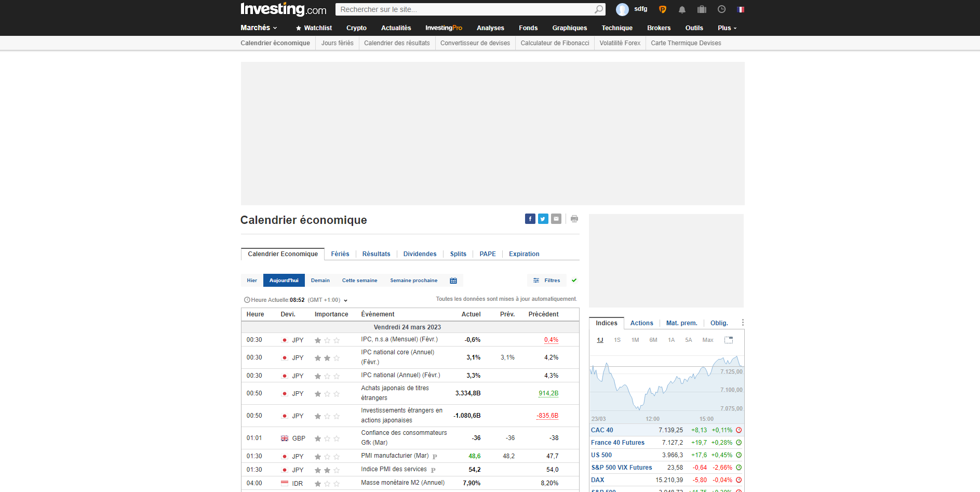Viewport: 980px width, 492px height.
Task: Open the CAC 40 index link
Action: pyautogui.click(x=602, y=430)
